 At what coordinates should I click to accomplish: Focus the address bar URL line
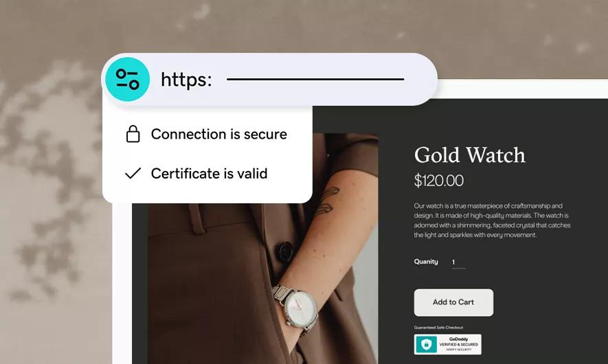315,79
